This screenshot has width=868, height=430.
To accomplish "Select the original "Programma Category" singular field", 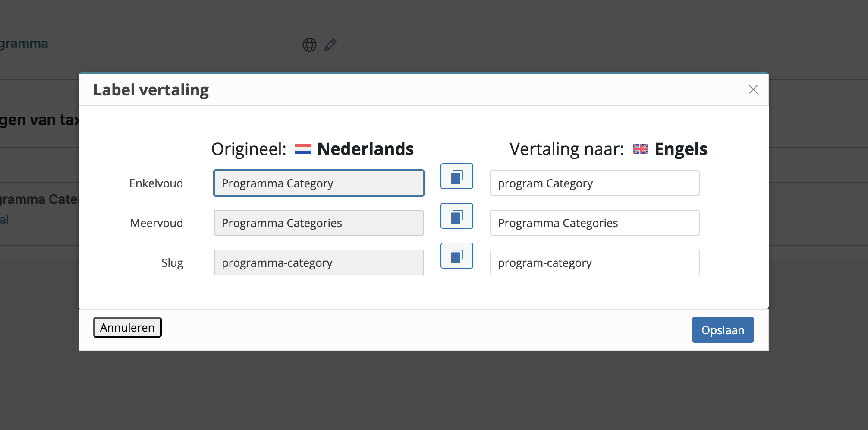I will pyautogui.click(x=319, y=183).
